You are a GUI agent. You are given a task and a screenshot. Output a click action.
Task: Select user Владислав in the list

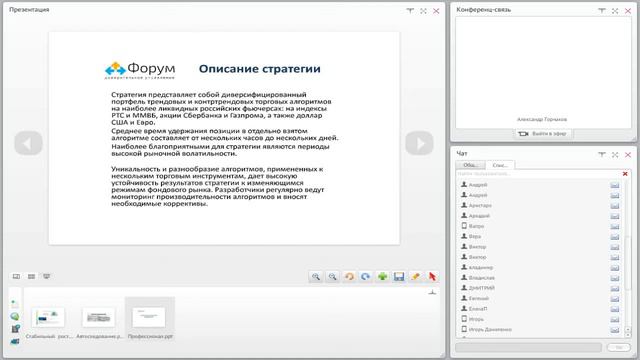(x=482, y=278)
